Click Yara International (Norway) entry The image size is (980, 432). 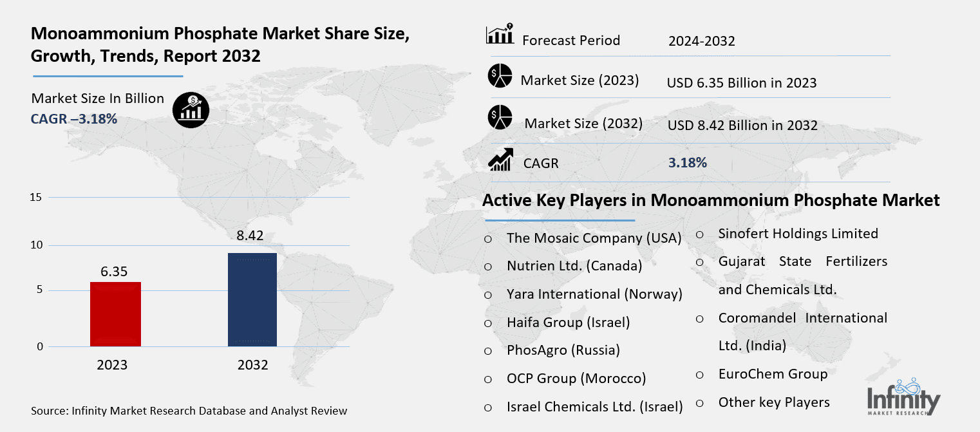pyautogui.click(x=594, y=294)
